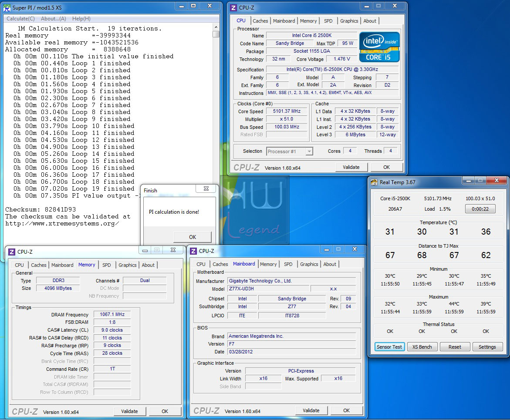Click the Super PI scrollbar up arrow

click(x=216, y=27)
